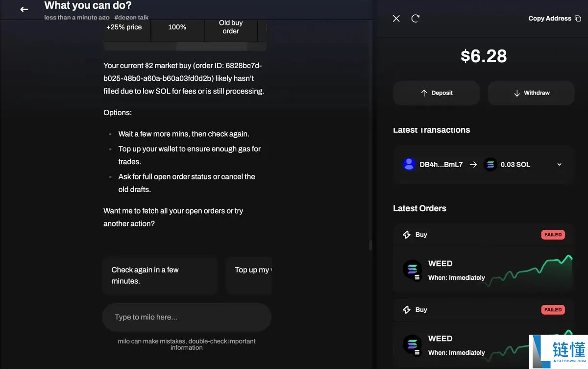Open the Deposit option
The height and width of the screenshot is (369, 588).
pyautogui.click(x=436, y=93)
